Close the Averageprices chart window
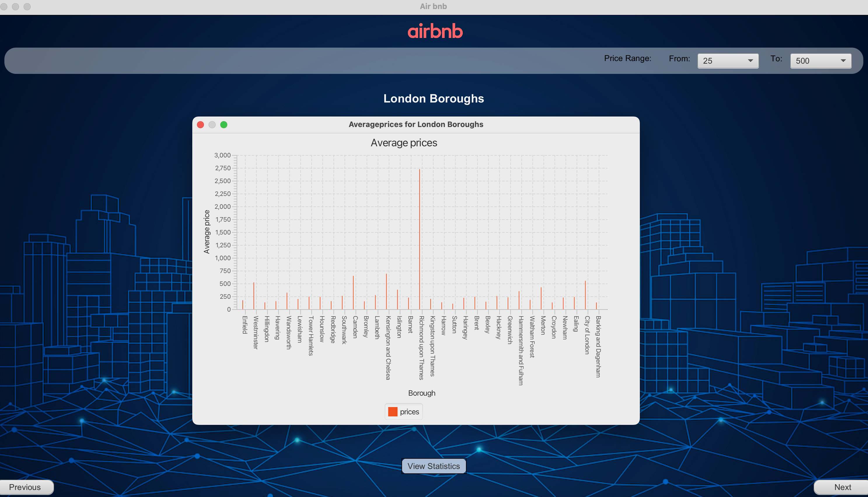This screenshot has width=868, height=497. [x=200, y=125]
